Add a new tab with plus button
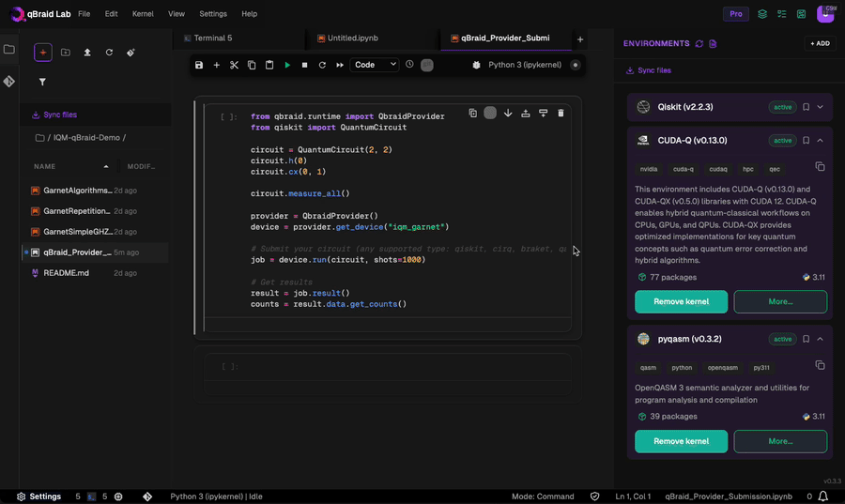Viewport: 845px width, 504px height. 580,39
